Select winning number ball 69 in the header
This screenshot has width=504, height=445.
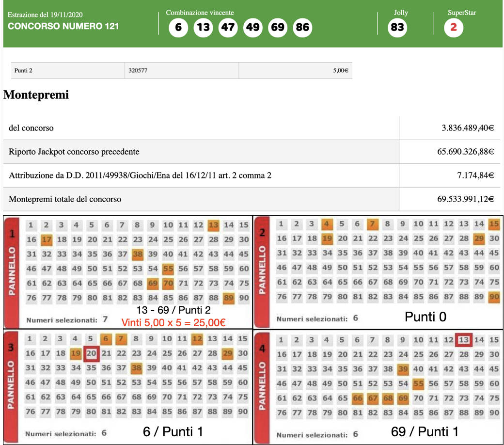click(x=278, y=27)
